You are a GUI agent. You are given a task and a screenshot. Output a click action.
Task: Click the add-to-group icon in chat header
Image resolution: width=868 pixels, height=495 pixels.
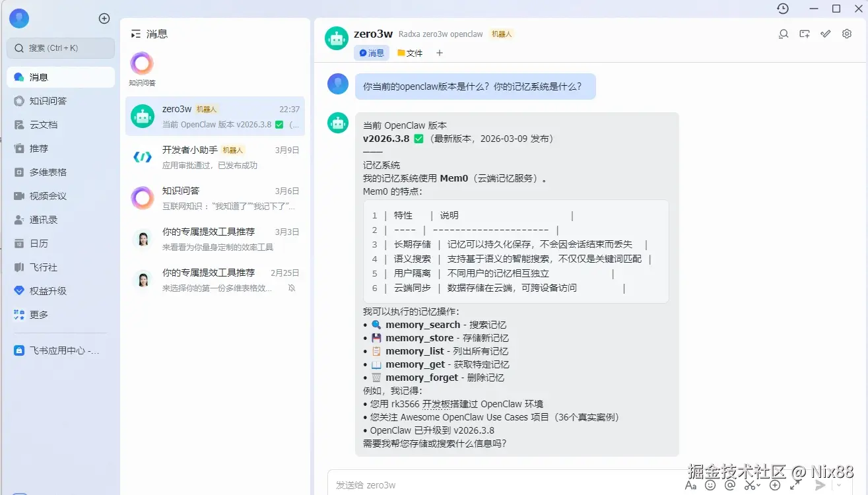(x=805, y=34)
